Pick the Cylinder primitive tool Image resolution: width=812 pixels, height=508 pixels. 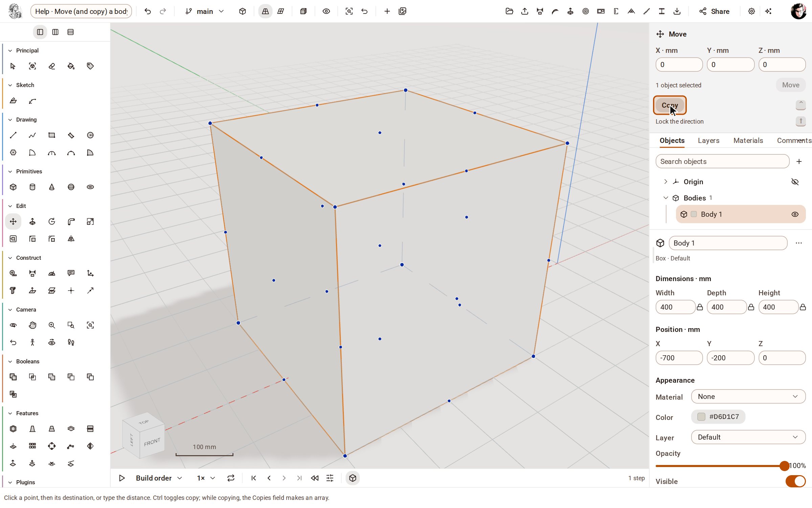32,187
